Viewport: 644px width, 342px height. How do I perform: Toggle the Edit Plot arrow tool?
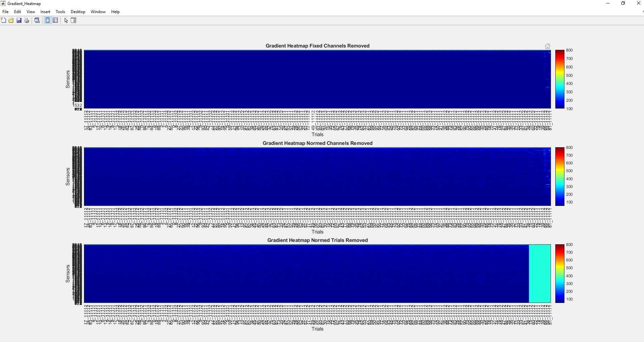pyautogui.click(x=66, y=21)
